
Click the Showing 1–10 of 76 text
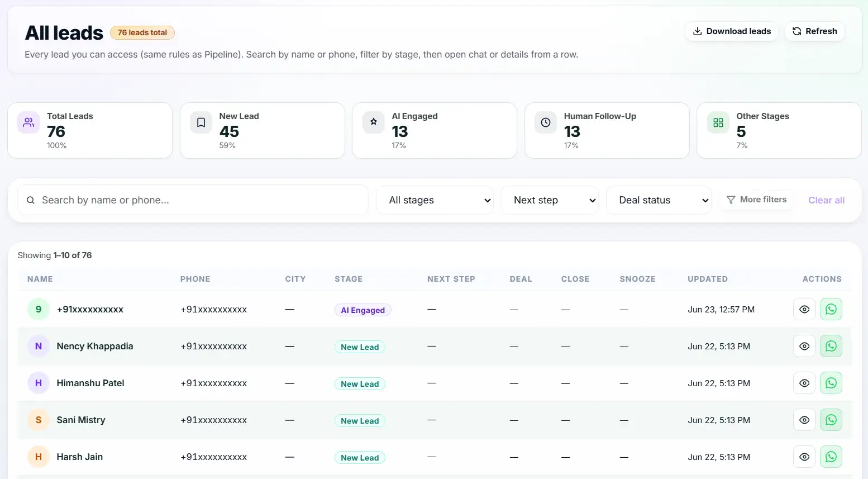point(55,255)
